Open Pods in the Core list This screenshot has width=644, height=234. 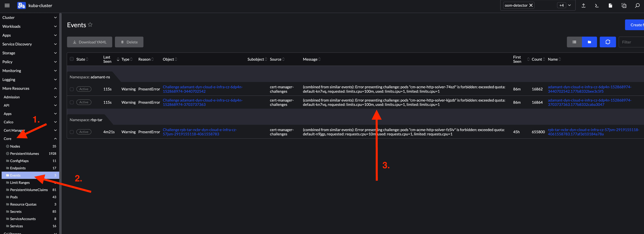(14, 197)
